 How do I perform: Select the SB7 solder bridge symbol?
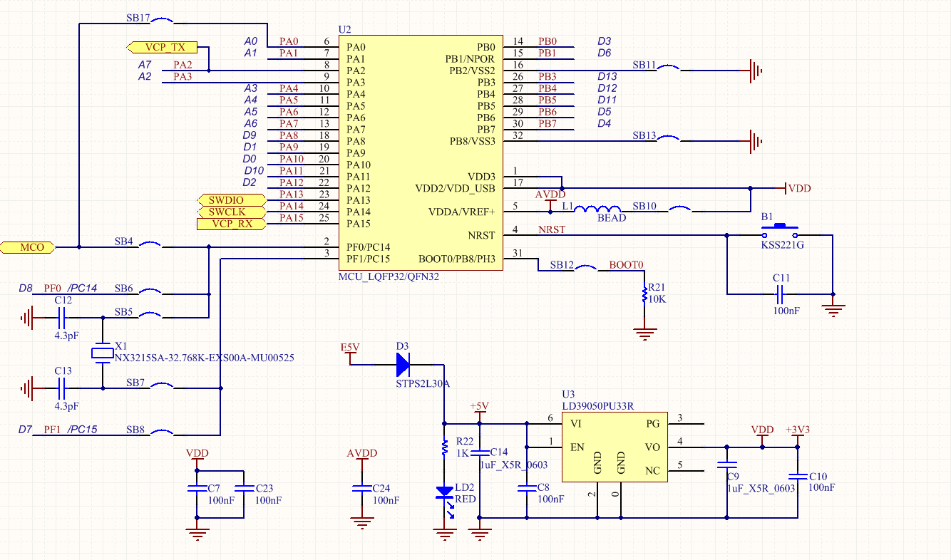pyautogui.click(x=161, y=387)
